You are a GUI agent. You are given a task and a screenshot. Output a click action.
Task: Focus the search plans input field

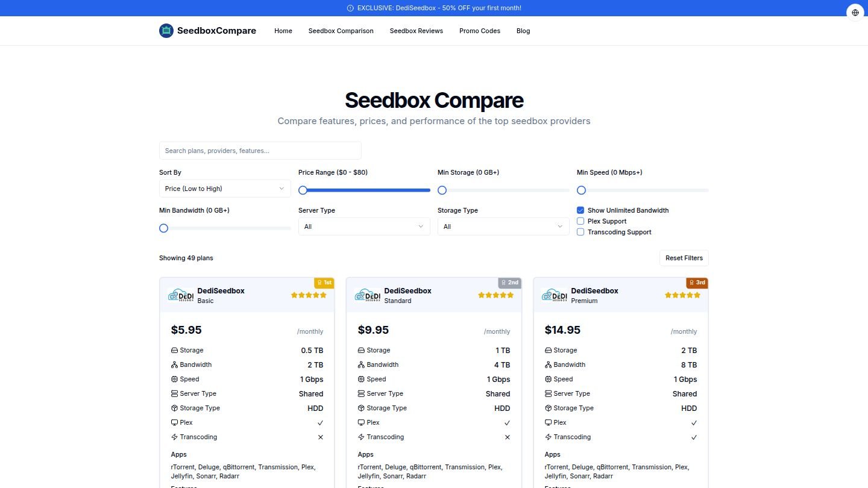(x=260, y=151)
